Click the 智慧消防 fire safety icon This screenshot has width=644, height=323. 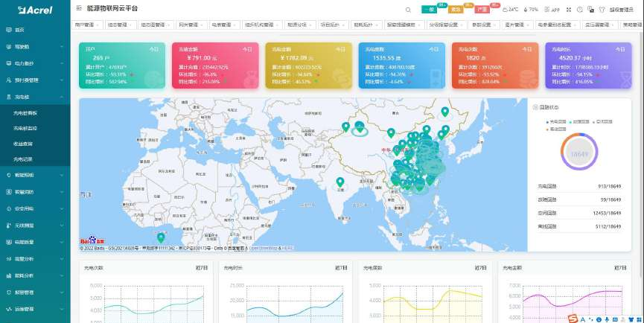[9, 192]
